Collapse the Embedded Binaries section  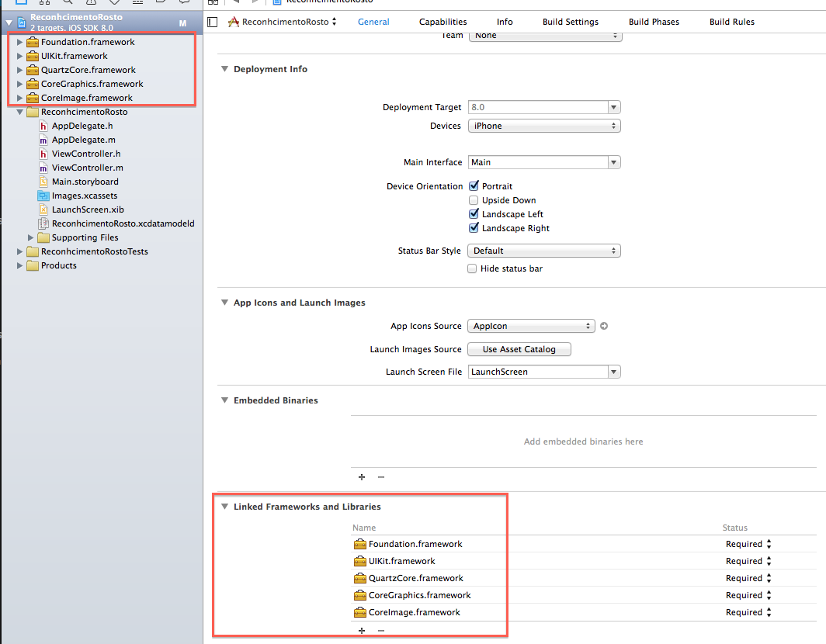click(224, 400)
